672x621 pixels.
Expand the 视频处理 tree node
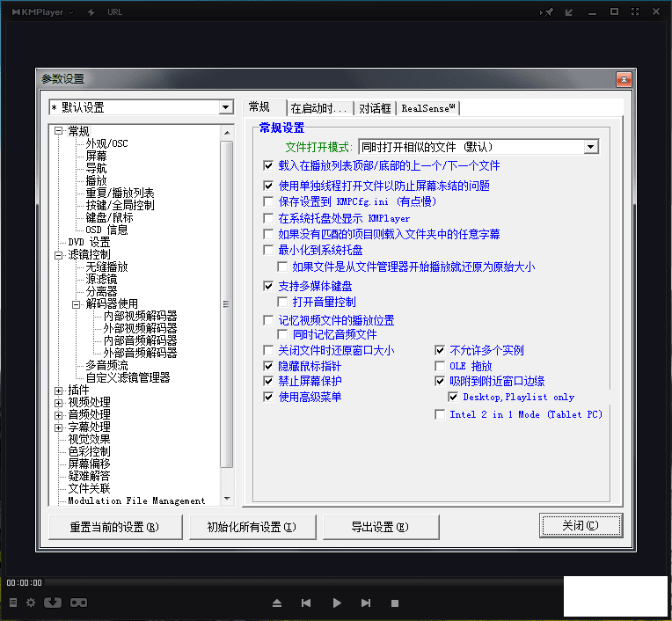(58, 403)
